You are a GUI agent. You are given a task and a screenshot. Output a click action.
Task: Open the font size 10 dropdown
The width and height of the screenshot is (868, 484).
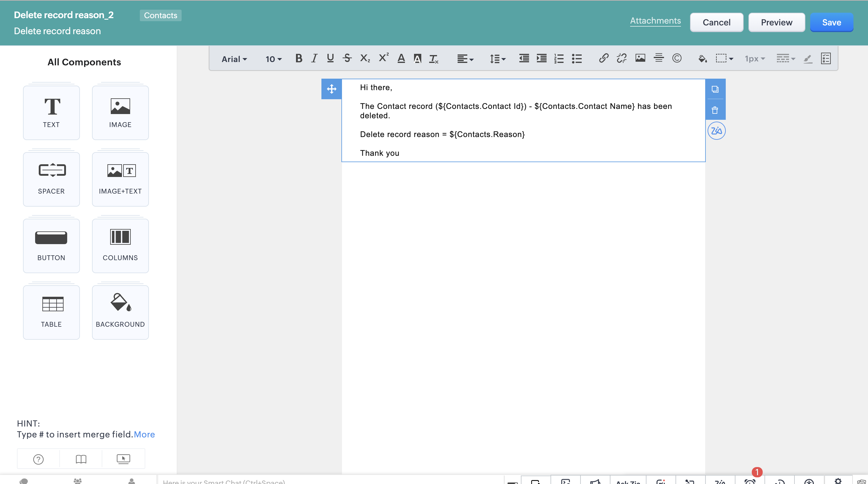point(273,59)
